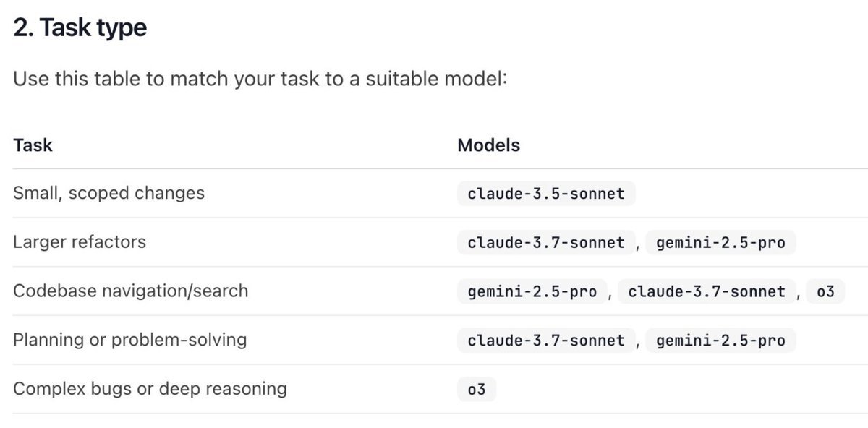Screen dimensions: 868x428
Task: Click claude-3.7-sonnet in Planning or problem-solving row
Action: coord(546,341)
